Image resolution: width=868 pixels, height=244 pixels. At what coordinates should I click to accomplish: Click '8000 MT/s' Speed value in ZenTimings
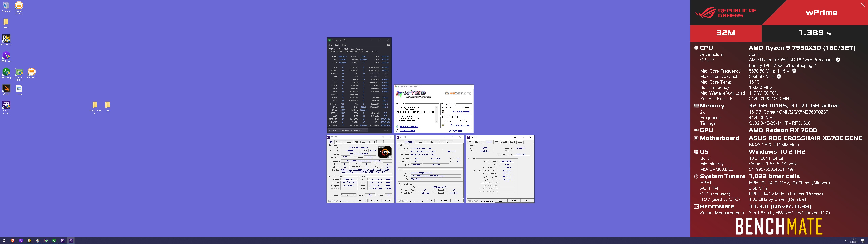343,57
